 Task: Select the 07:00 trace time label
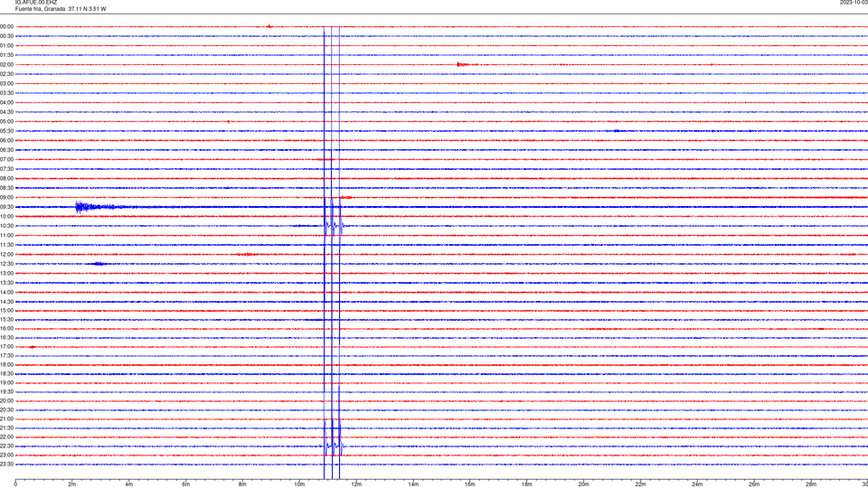point(6,159)
